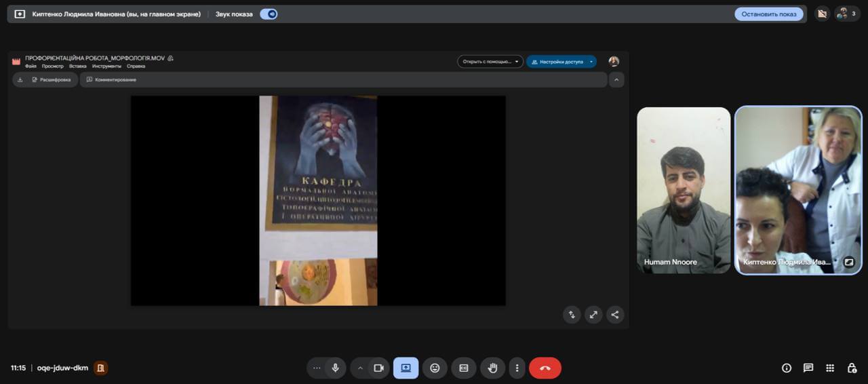Screen dimensions: 868x384
Task: Open the 'Инструменты' menu
Action: click(x=106, y=66)
